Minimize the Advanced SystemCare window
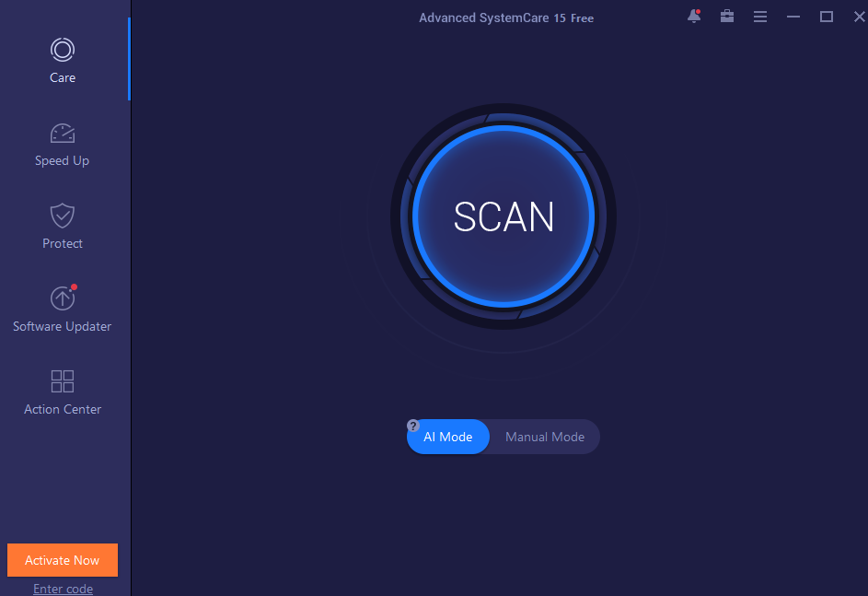This screenshot has height=596, width=868. [x=793, y=17]
